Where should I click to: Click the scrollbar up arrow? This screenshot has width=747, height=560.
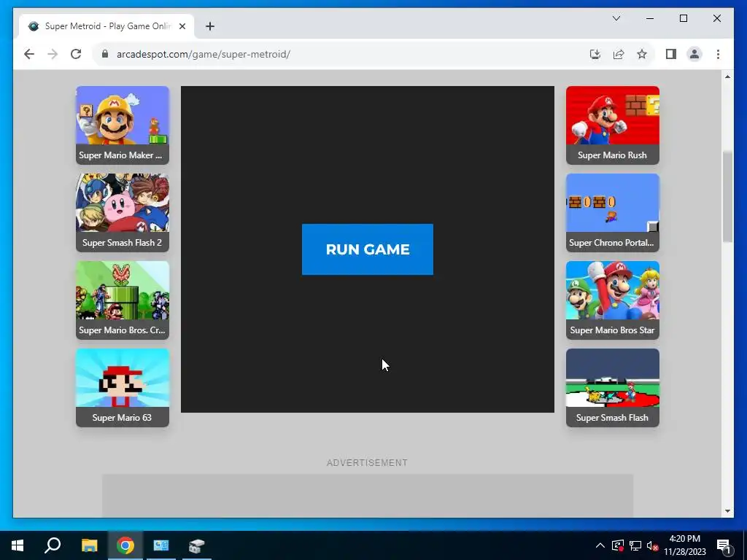[727, 77]
